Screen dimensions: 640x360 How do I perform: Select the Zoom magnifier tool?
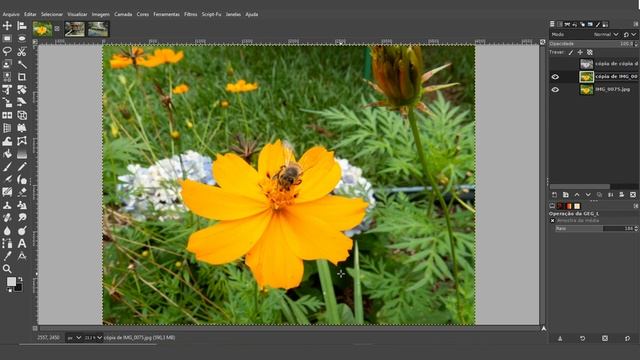coord(7,269)
